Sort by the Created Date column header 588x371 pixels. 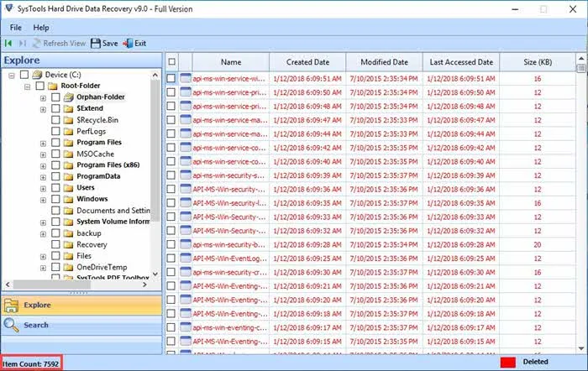coord(307,62)
